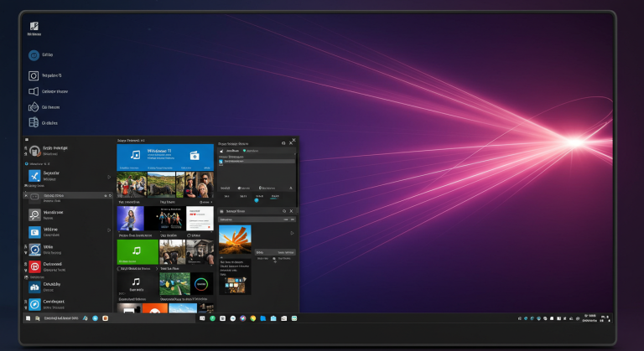Open the dark music note tile
The height and width of the screenshot is (351, 644).
click(x=138, y=284)
